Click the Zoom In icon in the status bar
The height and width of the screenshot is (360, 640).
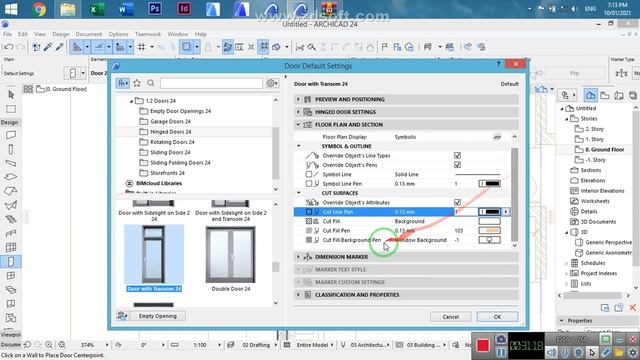click(x=49, y=345)
